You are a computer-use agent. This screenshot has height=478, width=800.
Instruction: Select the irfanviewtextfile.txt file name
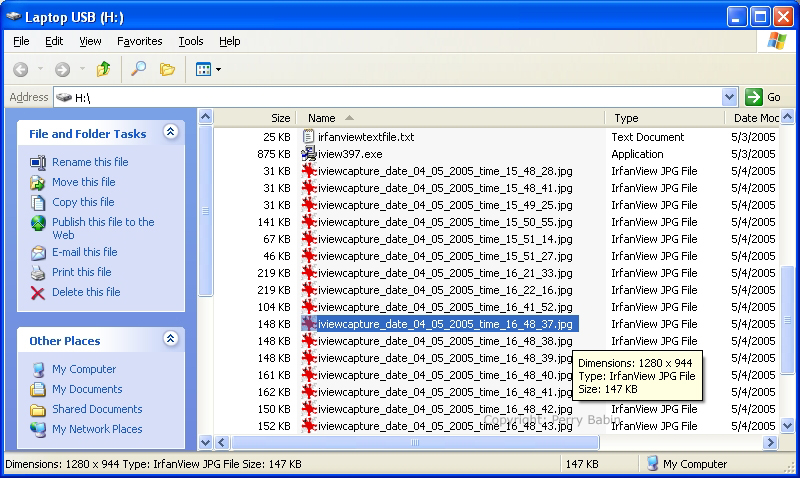pyautogui.click(x=366, y=137)
